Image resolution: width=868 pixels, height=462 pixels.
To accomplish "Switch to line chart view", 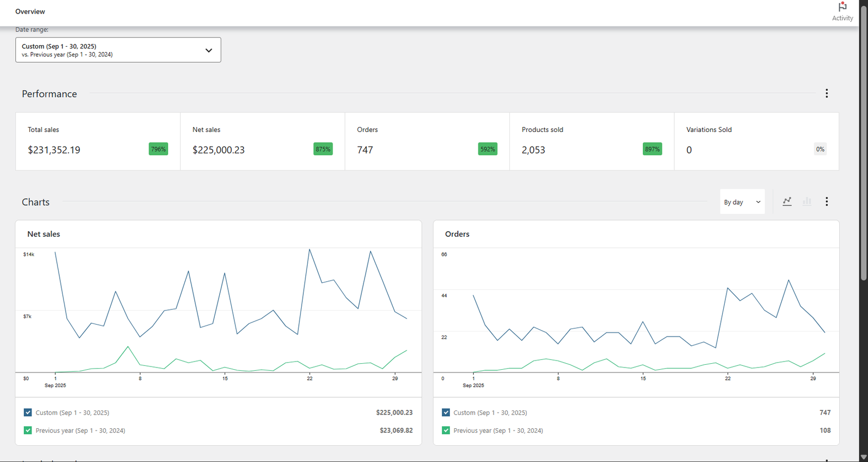I will 787,201.
